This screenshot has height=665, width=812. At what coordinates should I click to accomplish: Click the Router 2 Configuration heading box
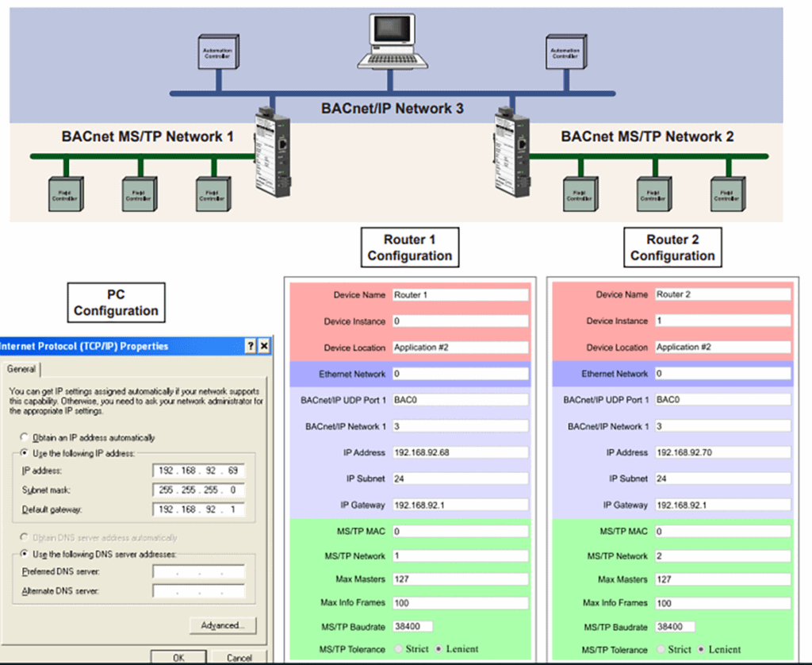[x=672, y=248]
